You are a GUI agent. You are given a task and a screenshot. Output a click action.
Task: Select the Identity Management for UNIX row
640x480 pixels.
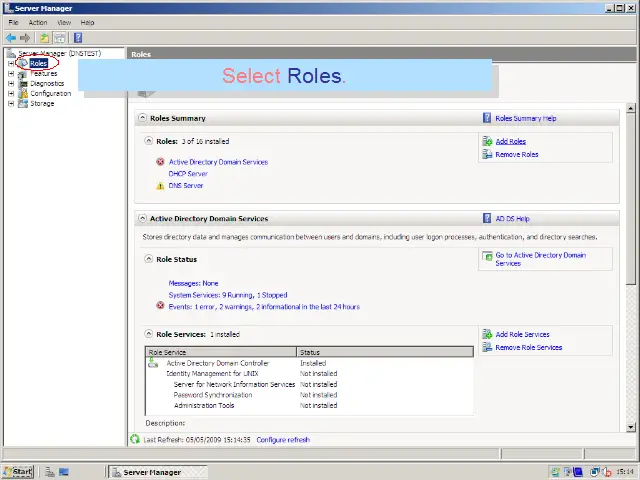pyautogui.click(x=309, y=373)
